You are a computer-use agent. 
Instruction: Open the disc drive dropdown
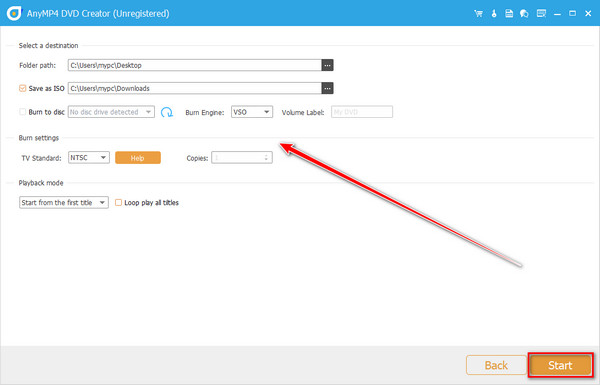click(111, 112)
